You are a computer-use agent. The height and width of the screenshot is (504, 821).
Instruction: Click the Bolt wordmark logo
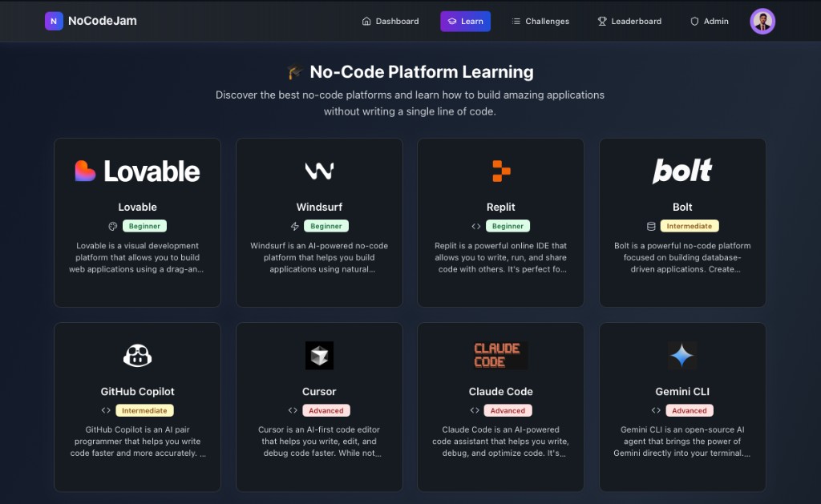tap(682, 171)
